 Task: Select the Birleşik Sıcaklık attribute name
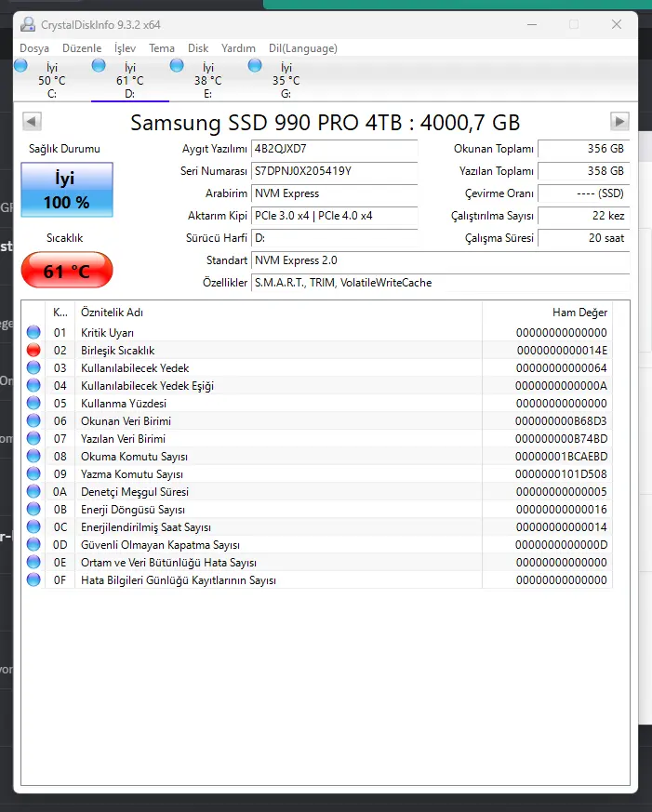(117, 351)
